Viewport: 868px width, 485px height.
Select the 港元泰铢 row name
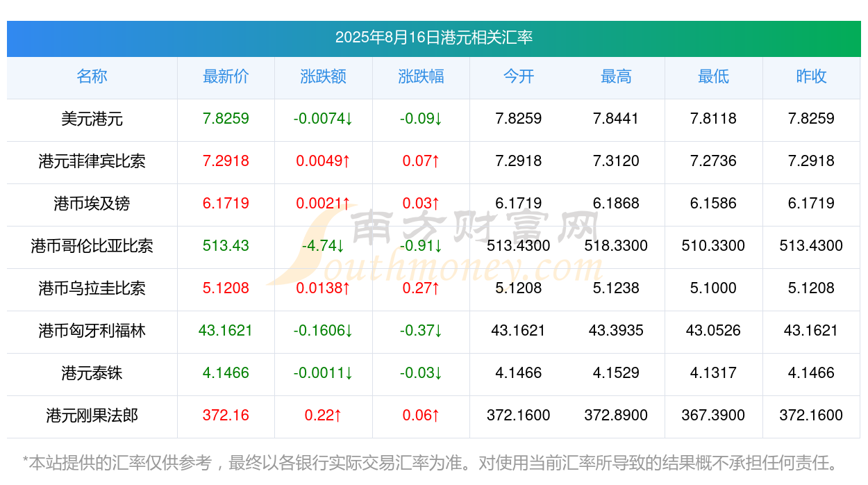point(92,373)
